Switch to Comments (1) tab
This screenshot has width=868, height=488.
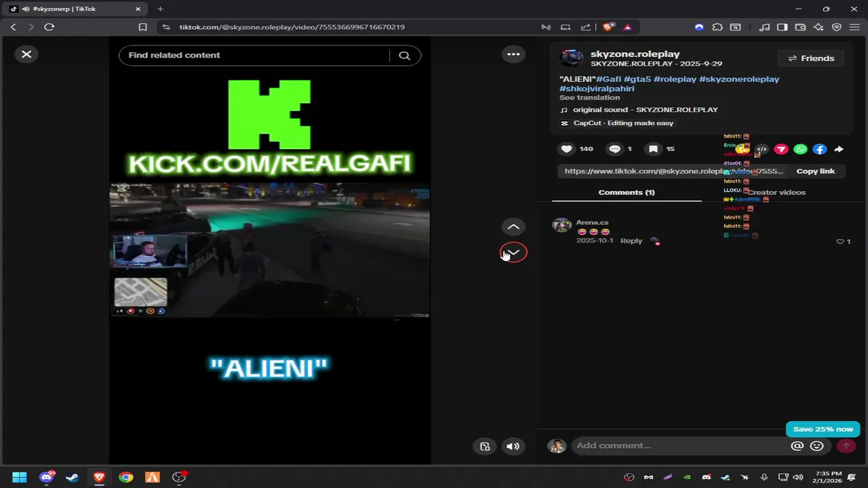[x=627, y=192]
